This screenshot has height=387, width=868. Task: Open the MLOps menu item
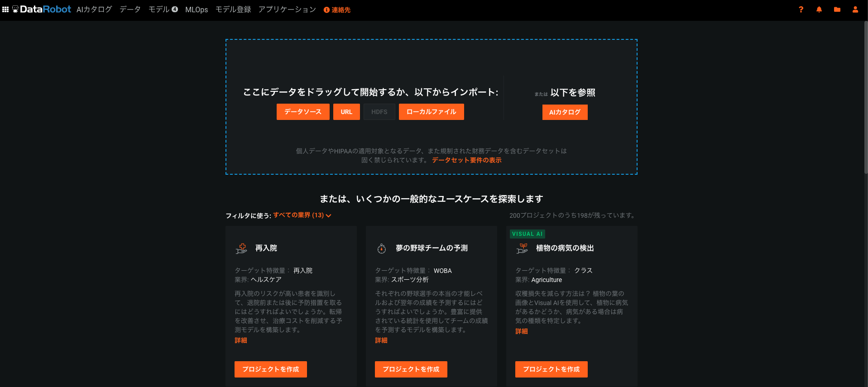197,10
